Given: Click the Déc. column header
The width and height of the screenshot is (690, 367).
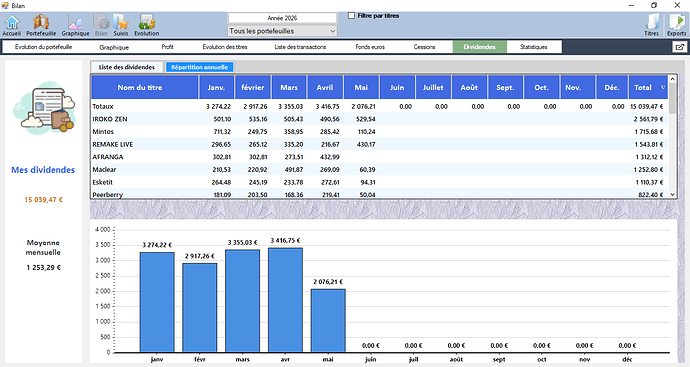Looking at the screenshot, I should pyautogui.click(x=612, y=87).
